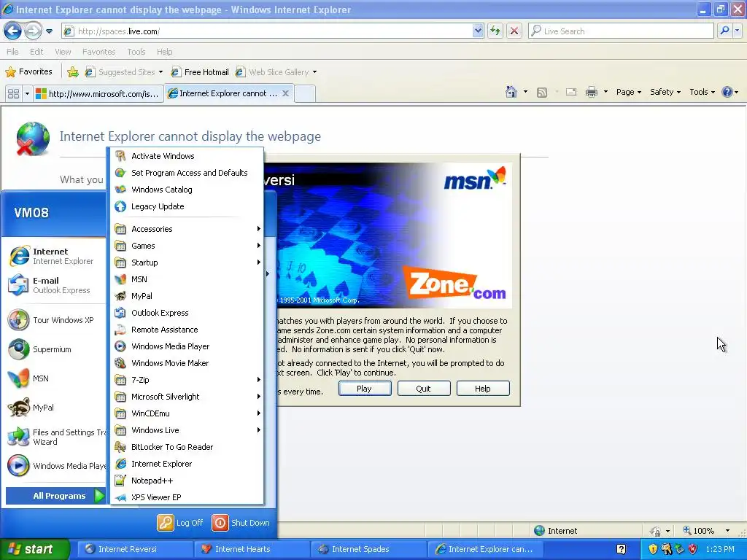Click the RSS feeds icon
Image resolution: width=747 pixels, height=560 pixels.
tap(542, 93)
